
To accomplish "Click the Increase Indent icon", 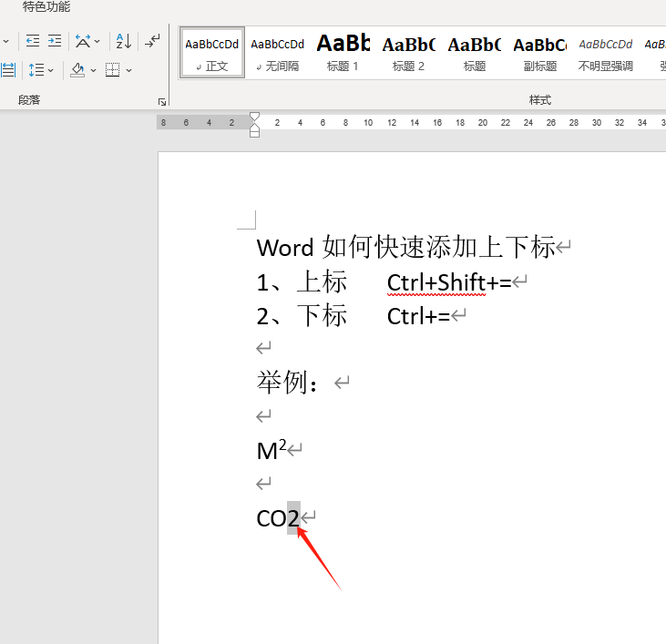I will coord(55,41).
